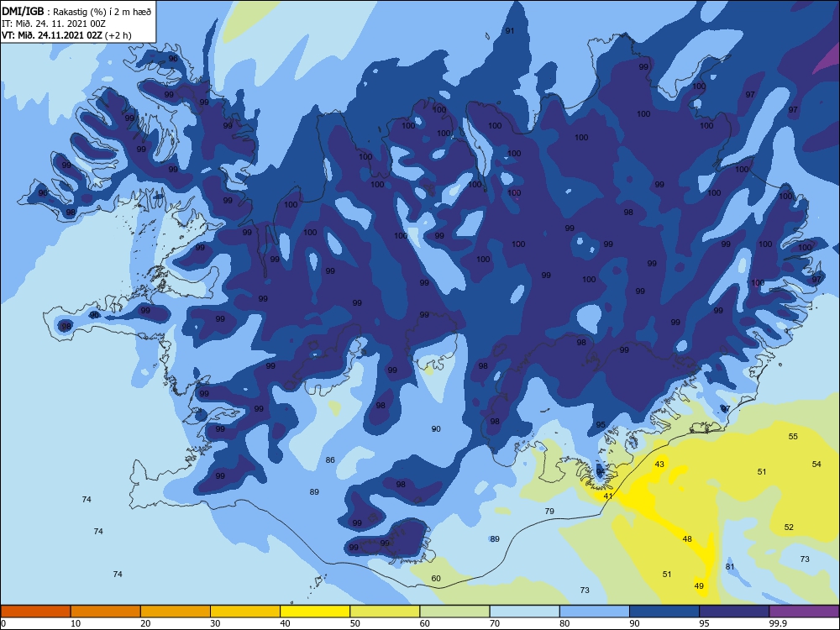Viewport: 840px width, 630px height.
Task: Click the humidity value '43' on the map
Action: tap(659, 464)
